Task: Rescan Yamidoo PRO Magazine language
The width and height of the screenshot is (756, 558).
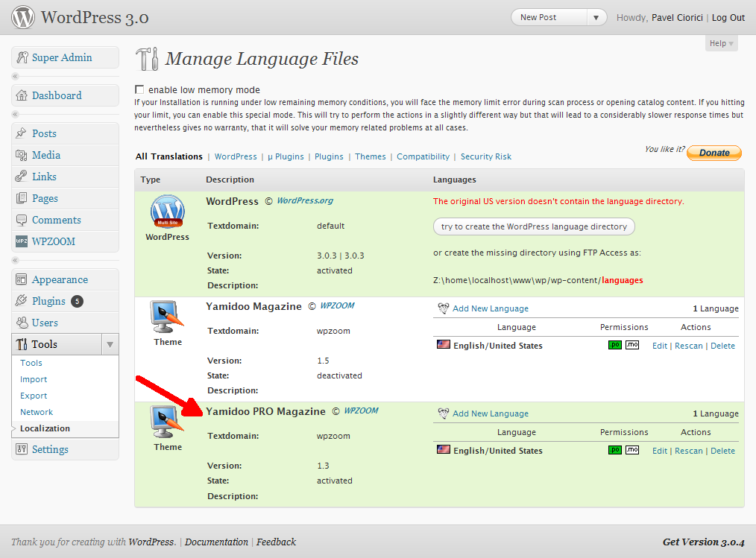Action: (x=688, y=451)
